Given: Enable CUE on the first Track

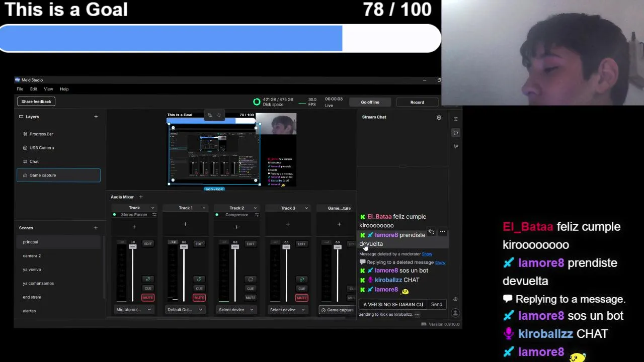Looking at the screenshot, I should point(148,289).
